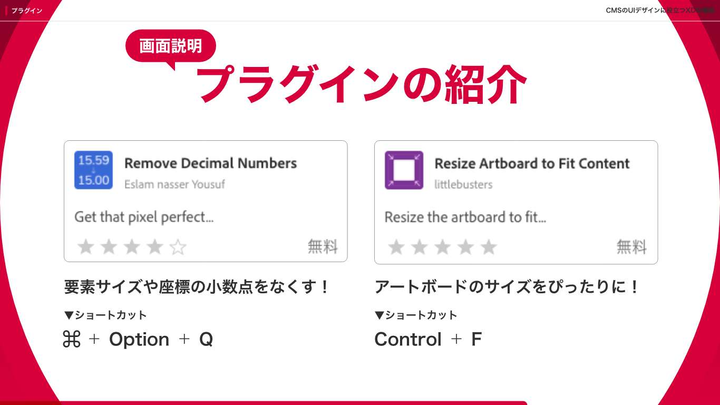Click the empty fifth star under Remove Decimal Numbers

[x=178, y=246]
